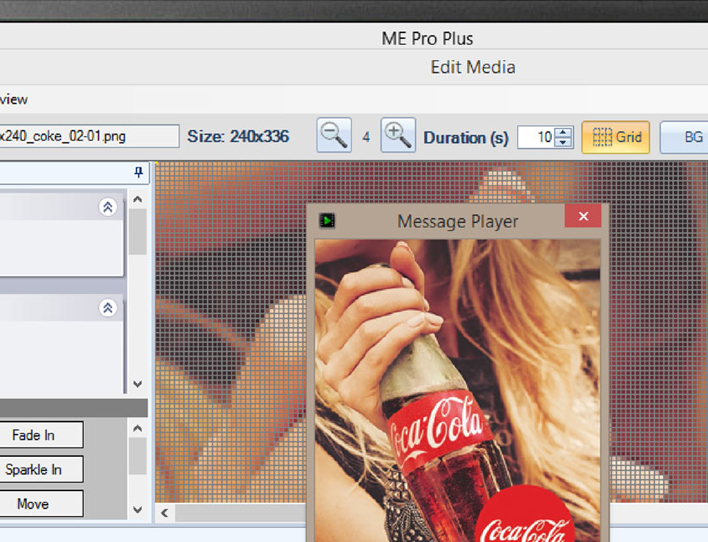
Task: Increase duration with the up spinner arrow
Action: coord(563,132)
